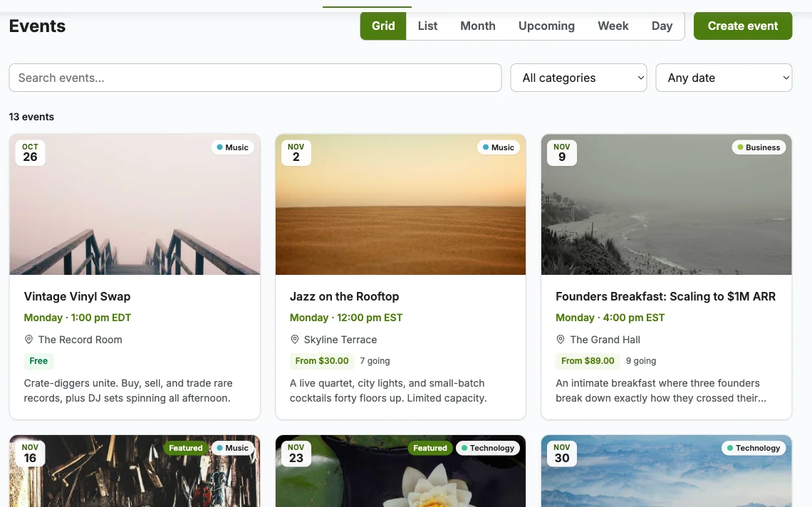Open Founders Breakfast: Scaling to $1M ARR title

[x=665, y=296]
